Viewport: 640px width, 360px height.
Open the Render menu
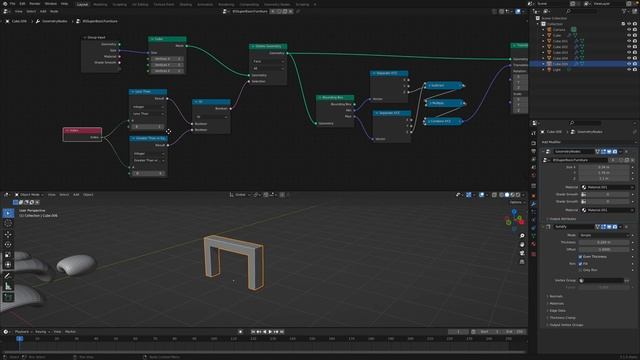click(35, 4)
